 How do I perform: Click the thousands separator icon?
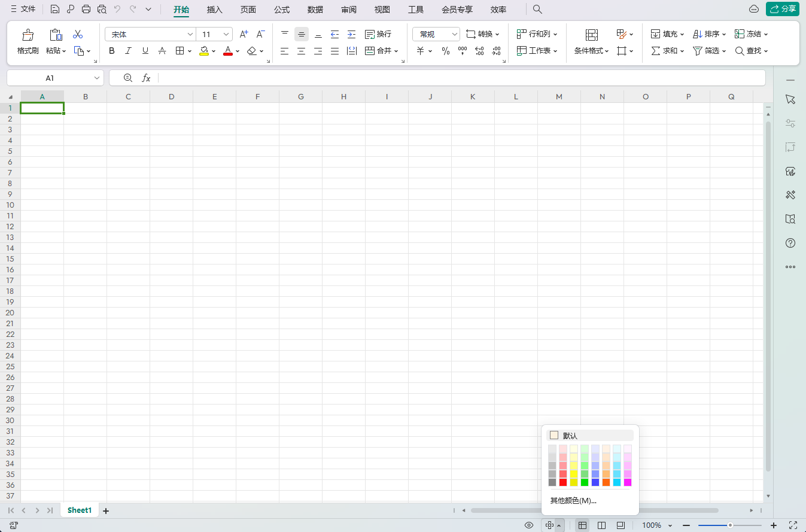[463, 51]
